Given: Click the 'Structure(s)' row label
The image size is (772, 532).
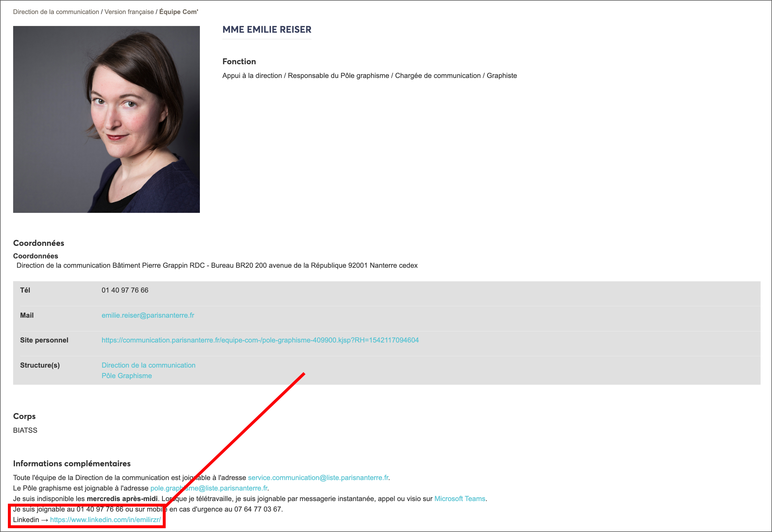Looking at the screenshot, I should 40,365.
